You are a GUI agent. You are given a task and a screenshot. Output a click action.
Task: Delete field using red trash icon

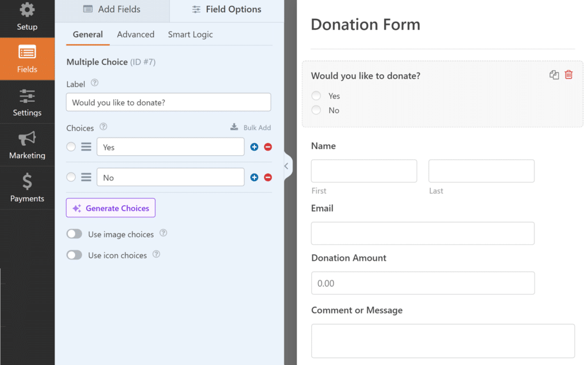click(x=568, y=75)
